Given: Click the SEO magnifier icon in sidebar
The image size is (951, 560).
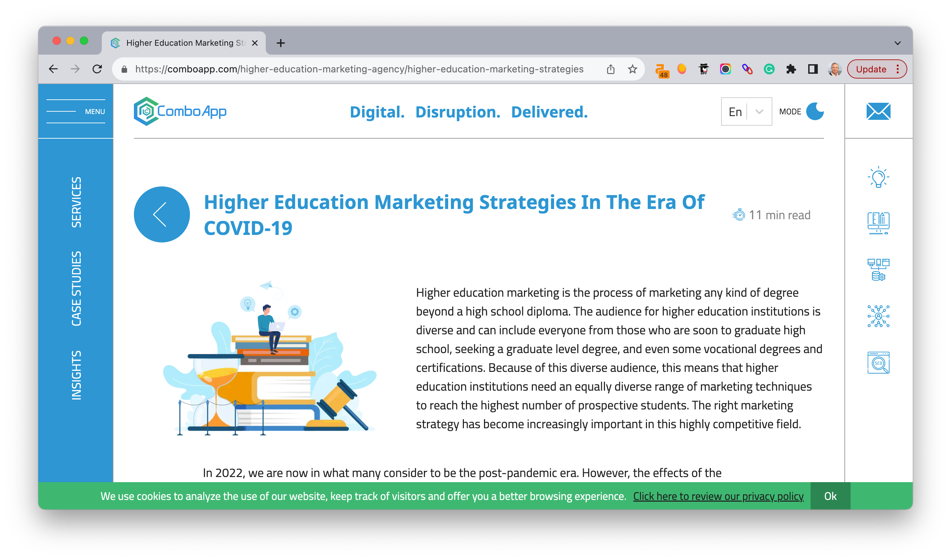Looking at the screenshot, I should 879,363.
